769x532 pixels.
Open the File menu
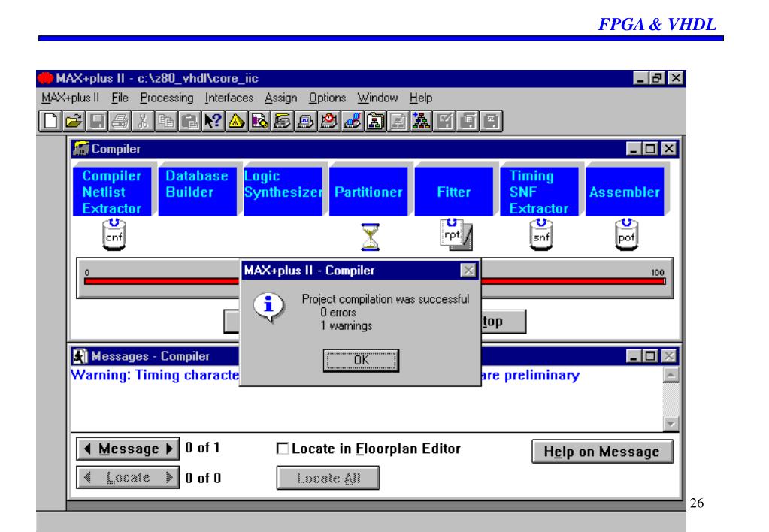pos(120,98)
